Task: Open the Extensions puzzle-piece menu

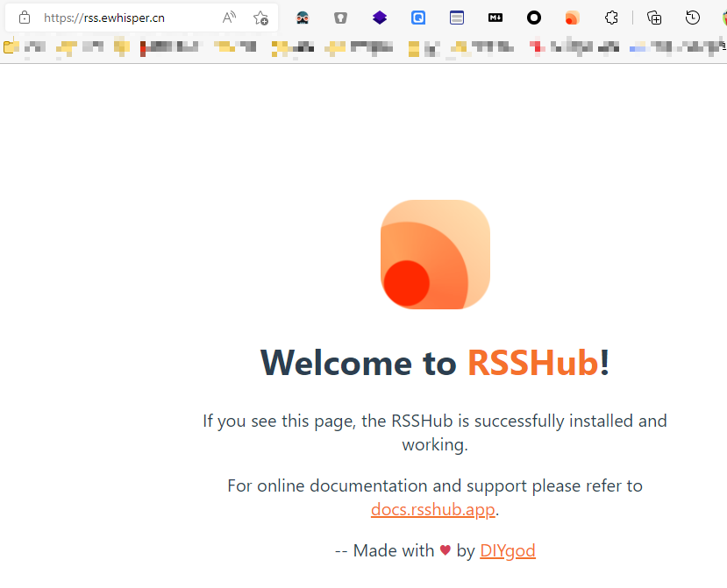Action: point(611,18)
